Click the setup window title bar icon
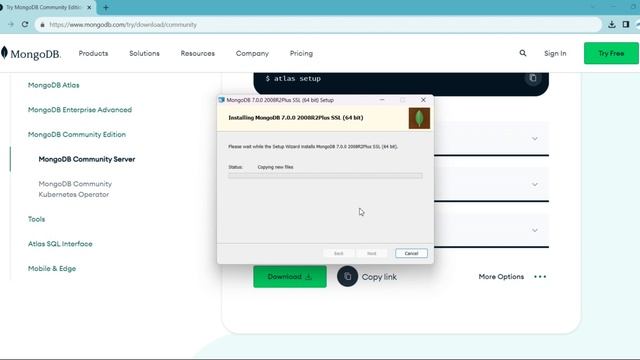This screenshot has width=640, height=360. tap(222, 100)
